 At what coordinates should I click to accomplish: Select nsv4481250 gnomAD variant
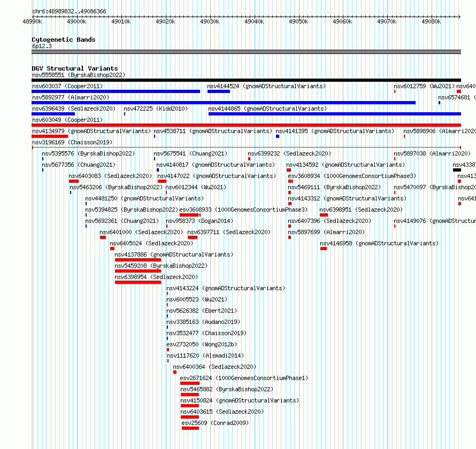point(144,198)
